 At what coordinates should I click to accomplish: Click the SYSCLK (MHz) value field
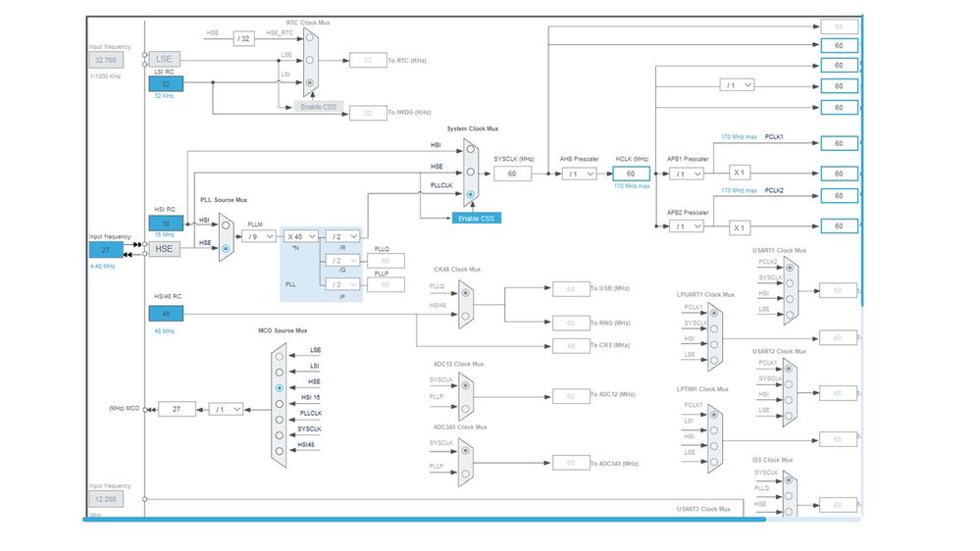512,174
